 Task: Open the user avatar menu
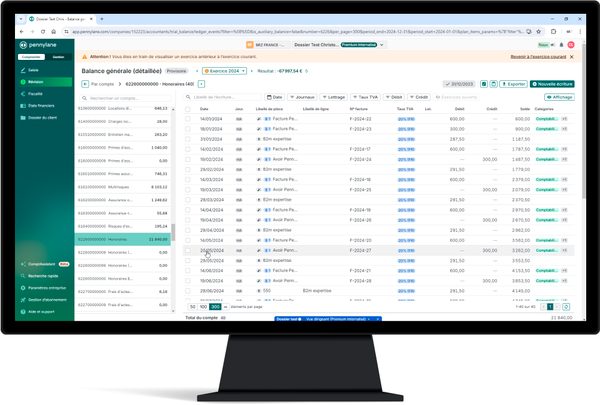pos(571,45)
